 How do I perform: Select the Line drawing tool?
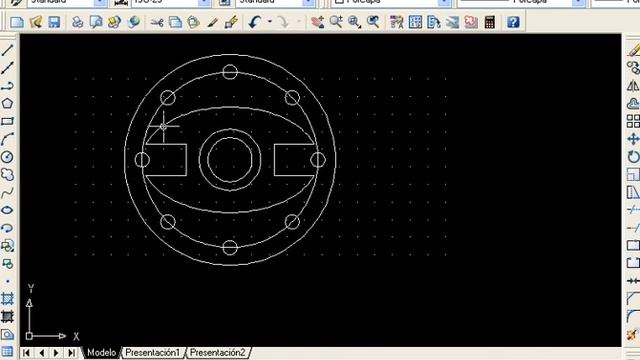click(7, 50)
